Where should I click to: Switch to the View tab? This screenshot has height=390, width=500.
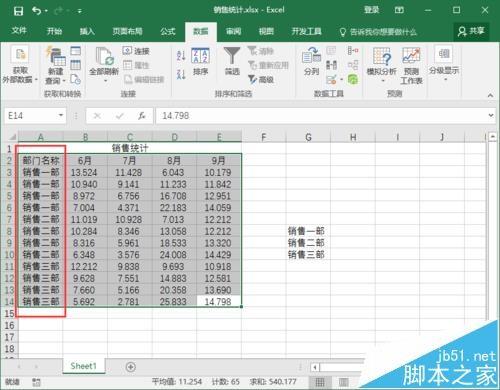[266, 31]
